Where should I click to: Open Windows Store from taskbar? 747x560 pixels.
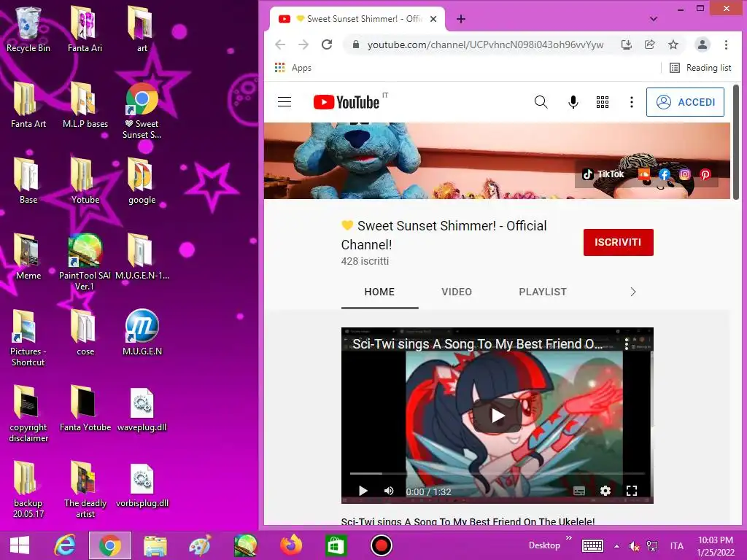[x=336, y=545]
